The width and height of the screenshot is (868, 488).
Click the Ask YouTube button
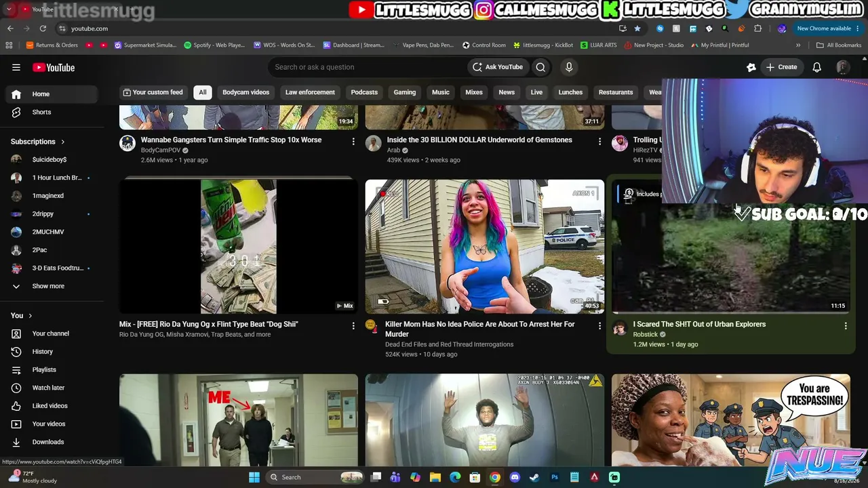click(x=498, y=67)
